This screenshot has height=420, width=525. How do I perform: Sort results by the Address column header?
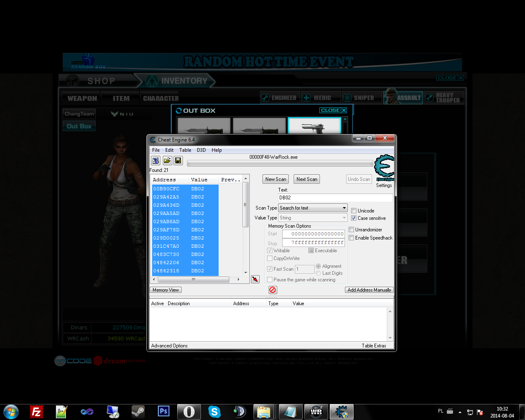(x=170, y=180)
